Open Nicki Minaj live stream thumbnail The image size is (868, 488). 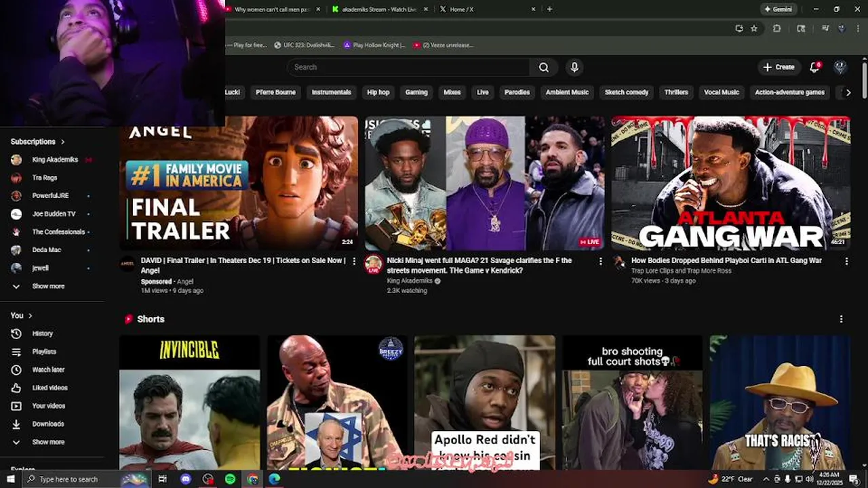(x=485, y=183)
